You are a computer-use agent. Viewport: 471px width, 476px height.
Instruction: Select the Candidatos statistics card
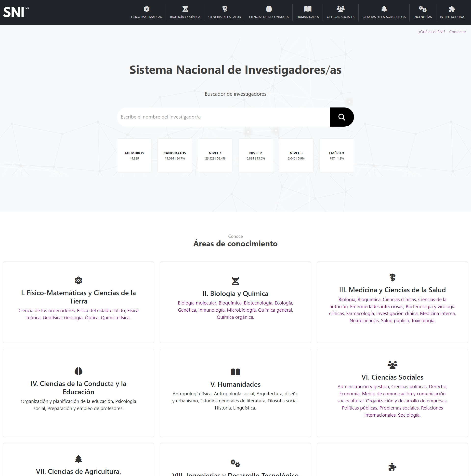175,156
